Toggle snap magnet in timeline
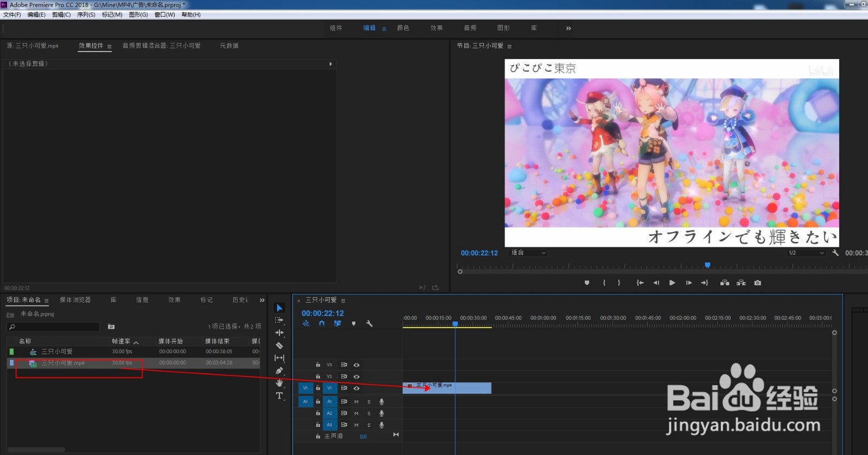This screenshot has width=868, height=455. (322, 324)
